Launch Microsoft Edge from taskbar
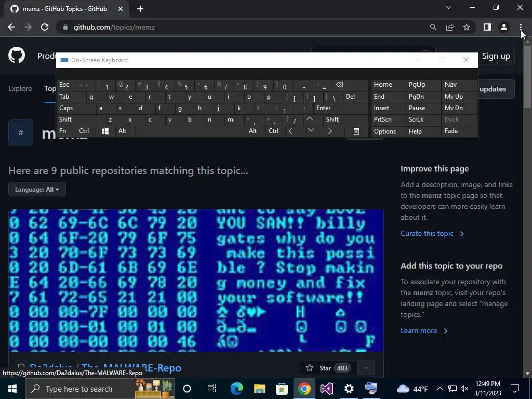 tap(237, 389)
